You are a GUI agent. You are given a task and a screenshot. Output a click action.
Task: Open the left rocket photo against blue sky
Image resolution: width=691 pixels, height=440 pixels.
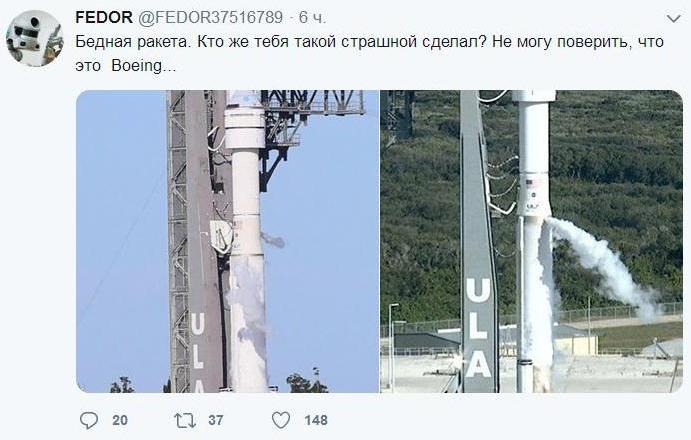pyautogui.click(x=227, y=242)
